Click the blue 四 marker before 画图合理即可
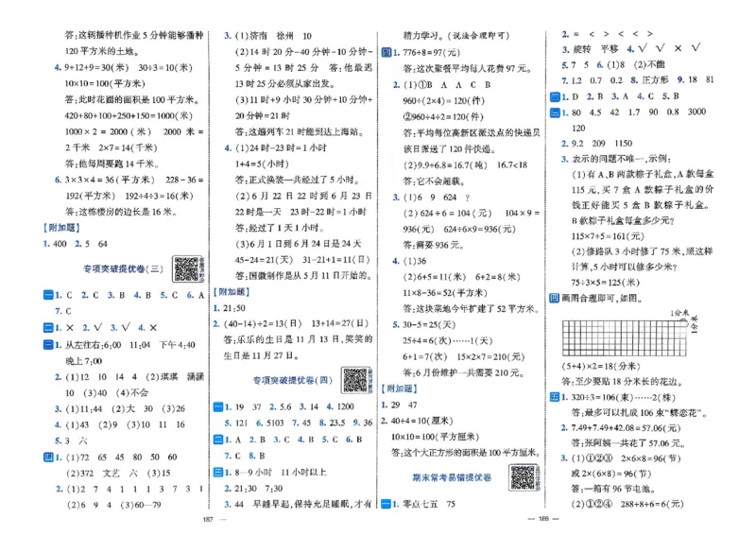 click(x=555, y=298)
